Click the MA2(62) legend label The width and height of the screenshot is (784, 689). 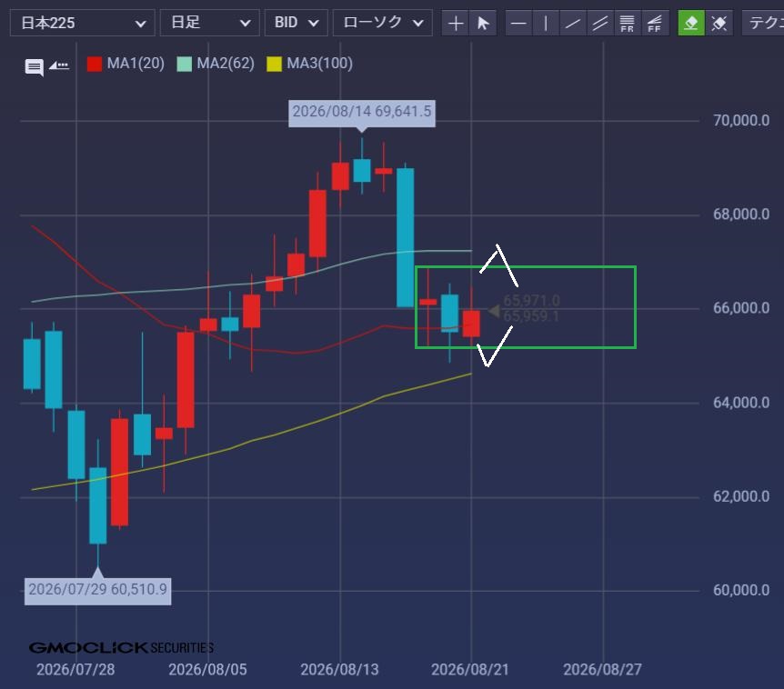coord(226,64)
